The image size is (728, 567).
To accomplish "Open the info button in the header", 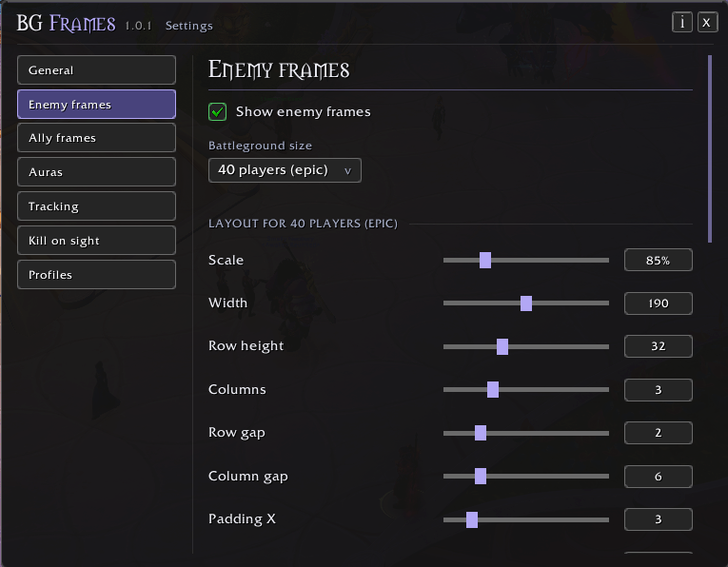I will click(x=681, y=22).
